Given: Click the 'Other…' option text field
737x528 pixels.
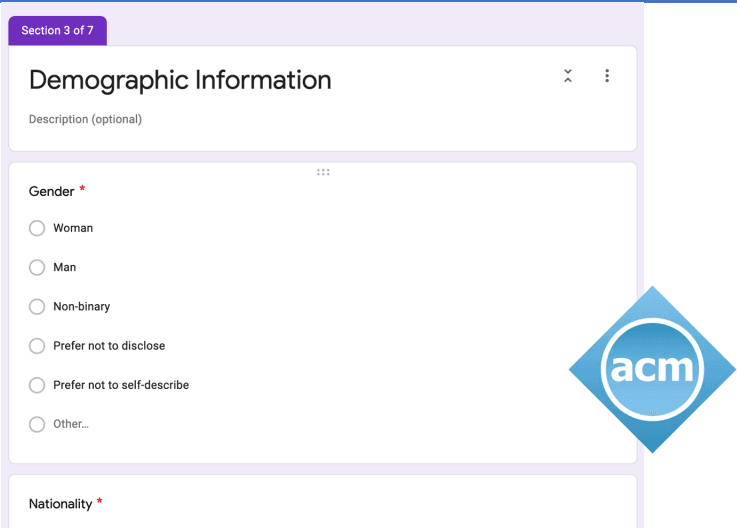Looking at the screenshot, I should [x=71, y=424].
